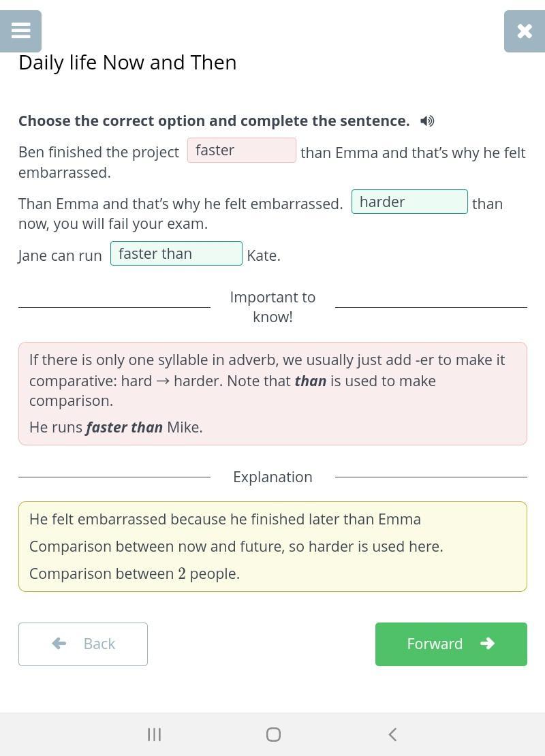This screenshot has width=545, height=756.
Task: Open the hamburger menu
Action: coord(21,31)
